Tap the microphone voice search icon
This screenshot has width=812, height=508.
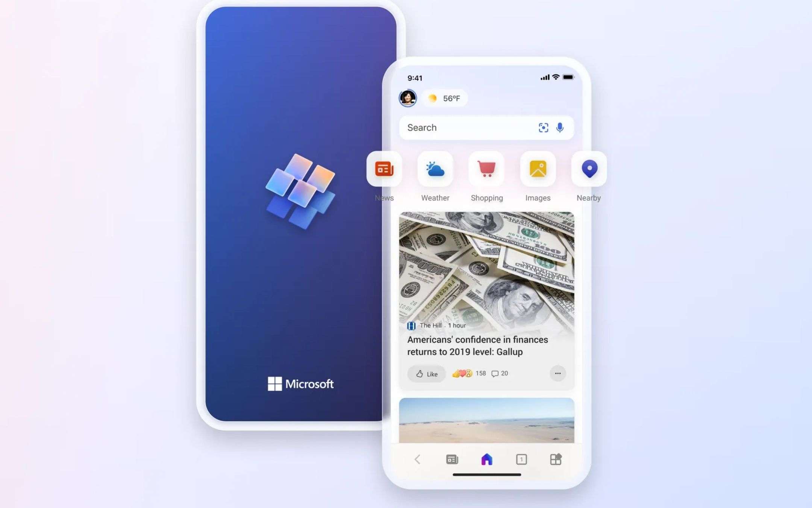pyautogui.click(x=560, y=128)
